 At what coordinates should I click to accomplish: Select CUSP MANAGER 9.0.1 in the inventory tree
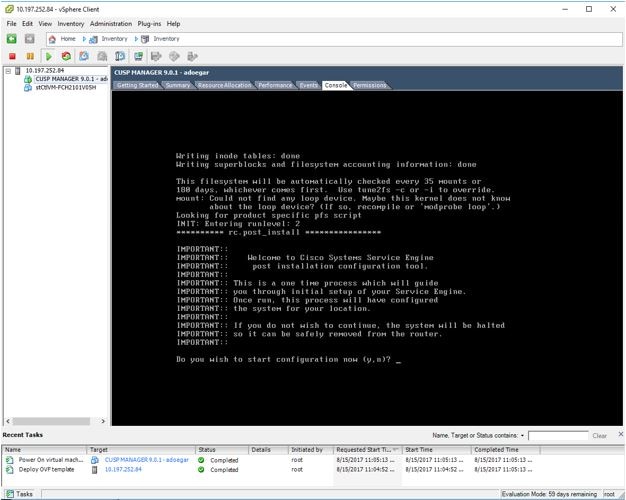[x=71, y=79]
